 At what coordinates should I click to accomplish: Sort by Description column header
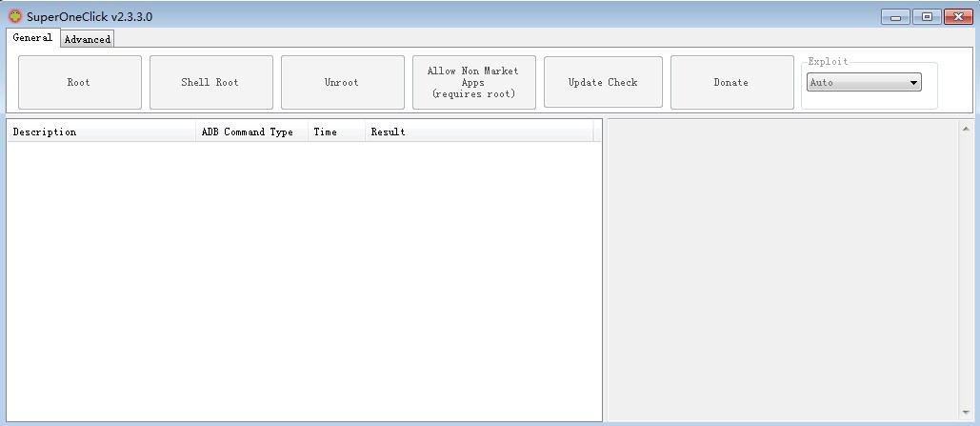[101, 132]
